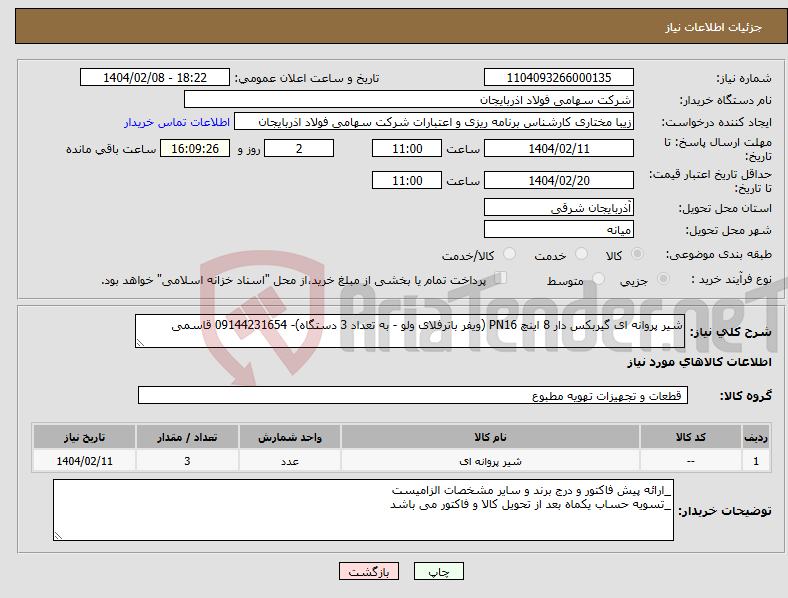Click the چاپ (print) button
Viewport: 788px width, 598px height.
pyautogui.click(x=438, y=571)
